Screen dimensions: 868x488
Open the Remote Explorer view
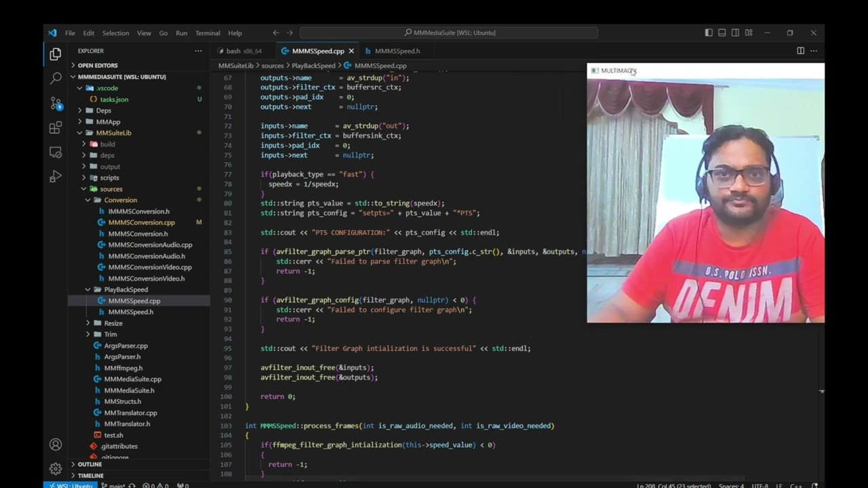[56, 152]
